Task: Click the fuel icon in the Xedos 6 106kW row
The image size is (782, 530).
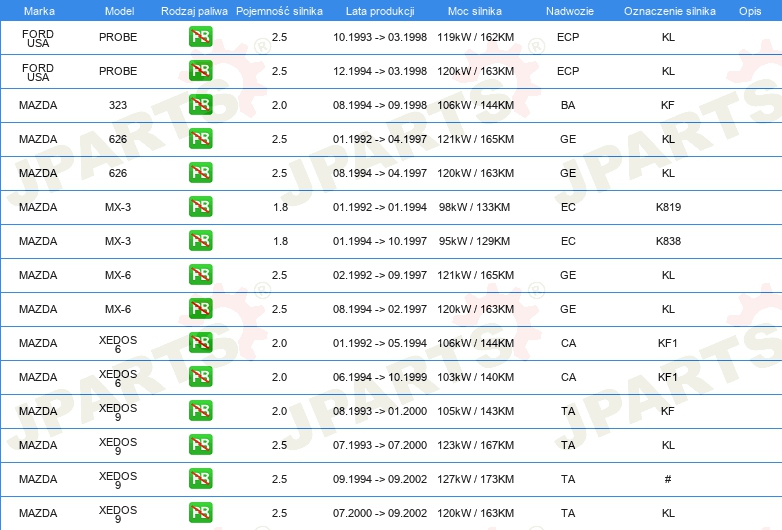Action: (x=200, y=343)
